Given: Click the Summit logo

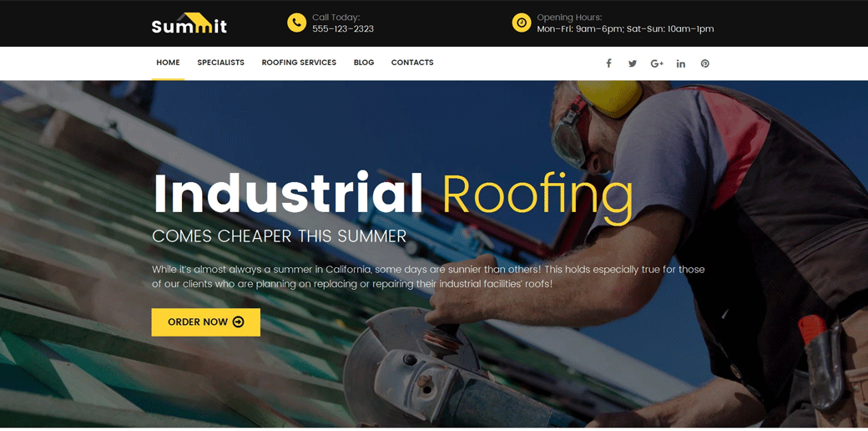Looking at the screenshot, I should (189, 23).
